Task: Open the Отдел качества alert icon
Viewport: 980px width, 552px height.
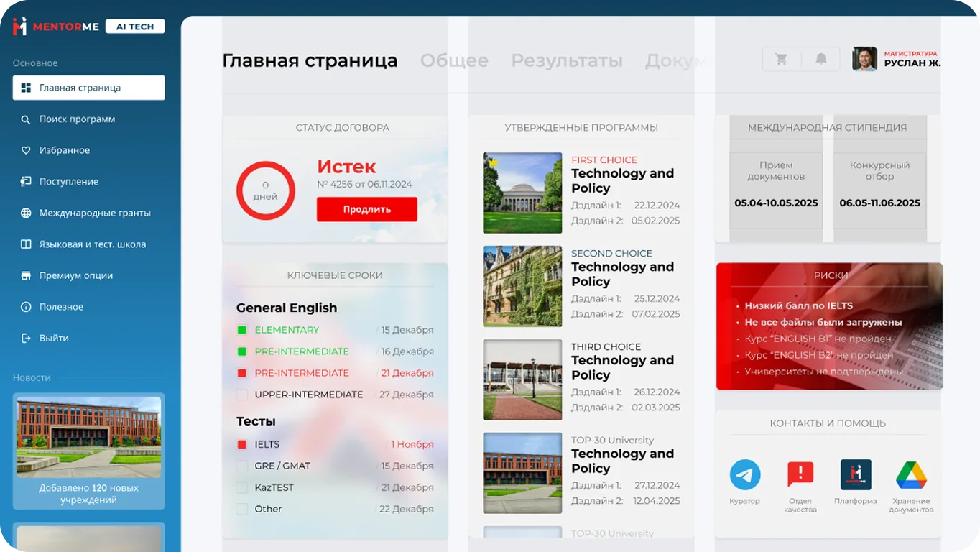Action: (x=800, y=475)
